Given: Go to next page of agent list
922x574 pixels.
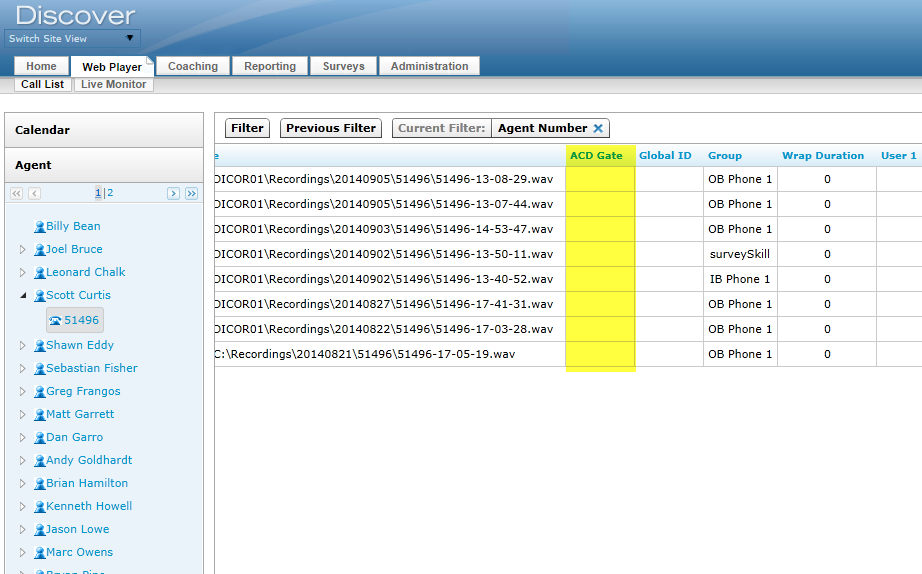Looking at the screenshot, I should (x=173, y=193).
